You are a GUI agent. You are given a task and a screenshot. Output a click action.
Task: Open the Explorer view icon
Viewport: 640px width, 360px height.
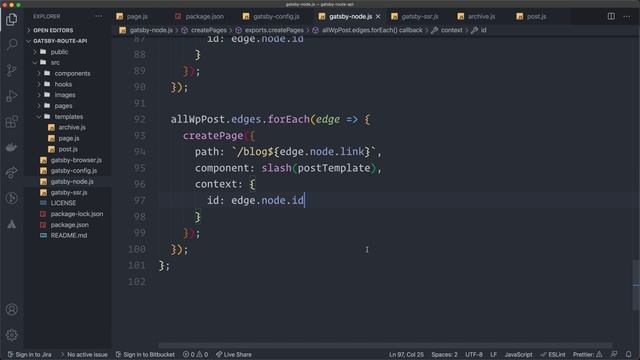point(12,19)
